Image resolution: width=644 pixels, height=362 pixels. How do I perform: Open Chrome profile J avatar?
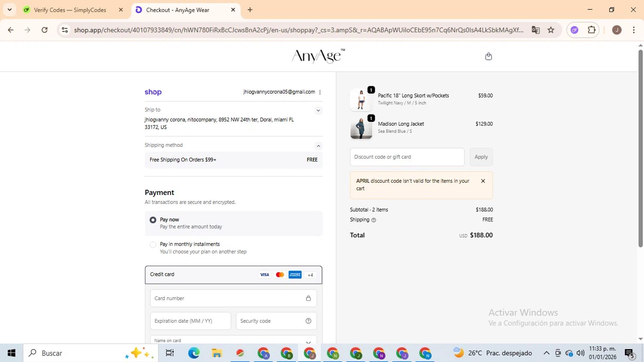617,30
